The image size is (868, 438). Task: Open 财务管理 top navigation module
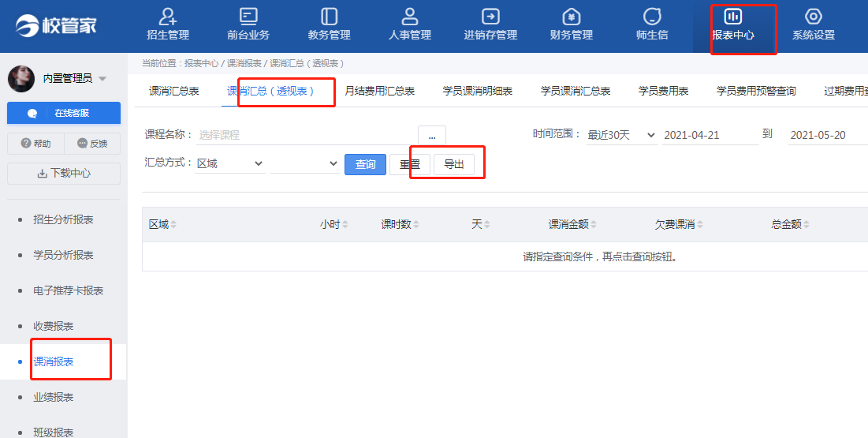click(x=572, y=25)
